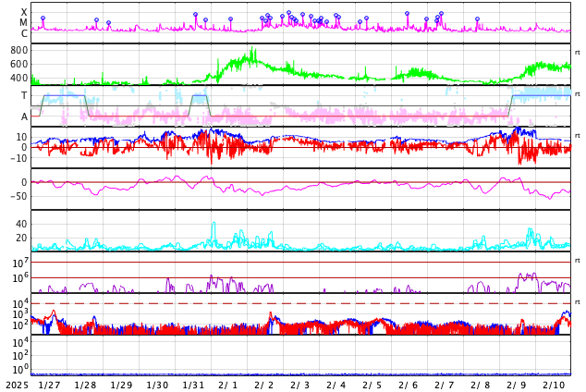The image size is (586, 392).
Task: Click the A sector axis label
Action: pyautogui.click(x=24, y=116)
